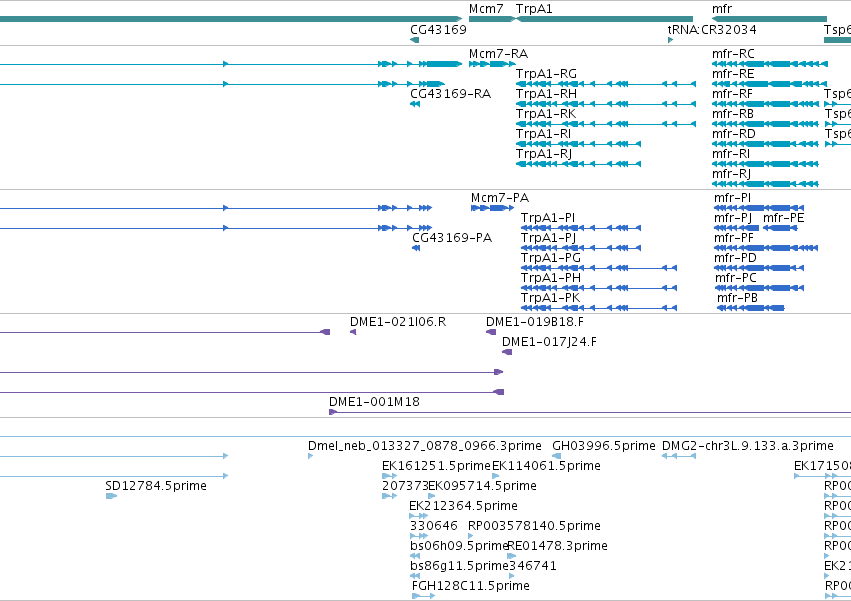Click the RP003578140.5prime EST label
Viewport: 851px width, 601px height.
534,527
